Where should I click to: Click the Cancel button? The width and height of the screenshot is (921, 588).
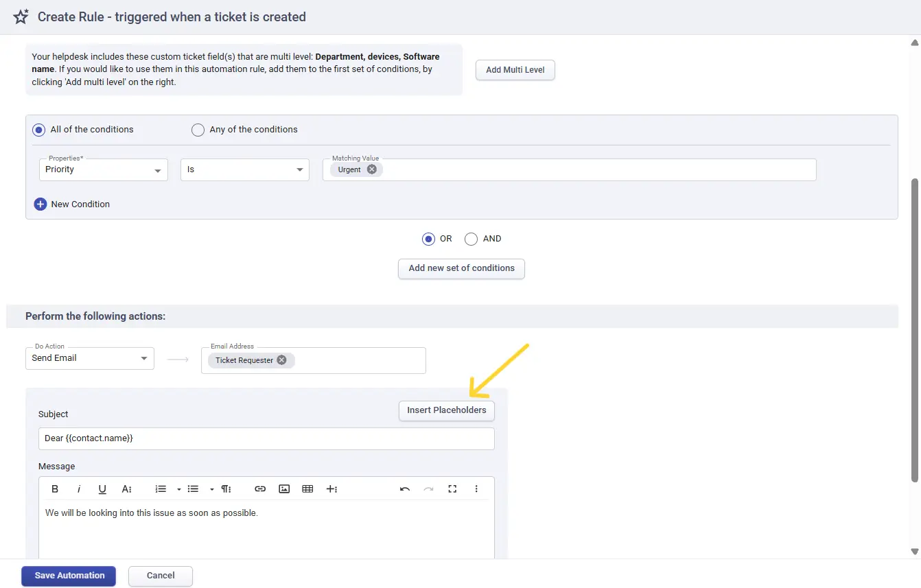pos(161,576)
